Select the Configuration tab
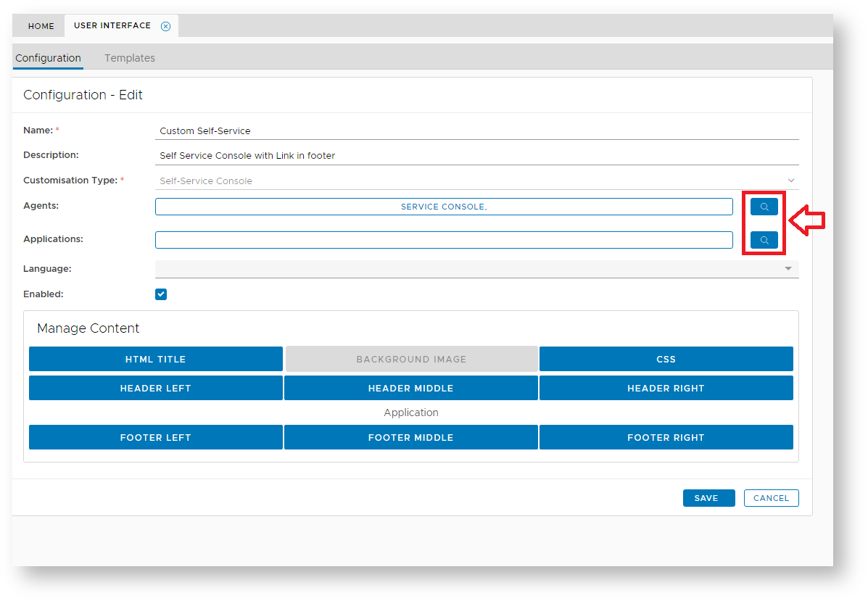Image resolution: width=868 pixels, height=601 pixels. tap(48, 58)
